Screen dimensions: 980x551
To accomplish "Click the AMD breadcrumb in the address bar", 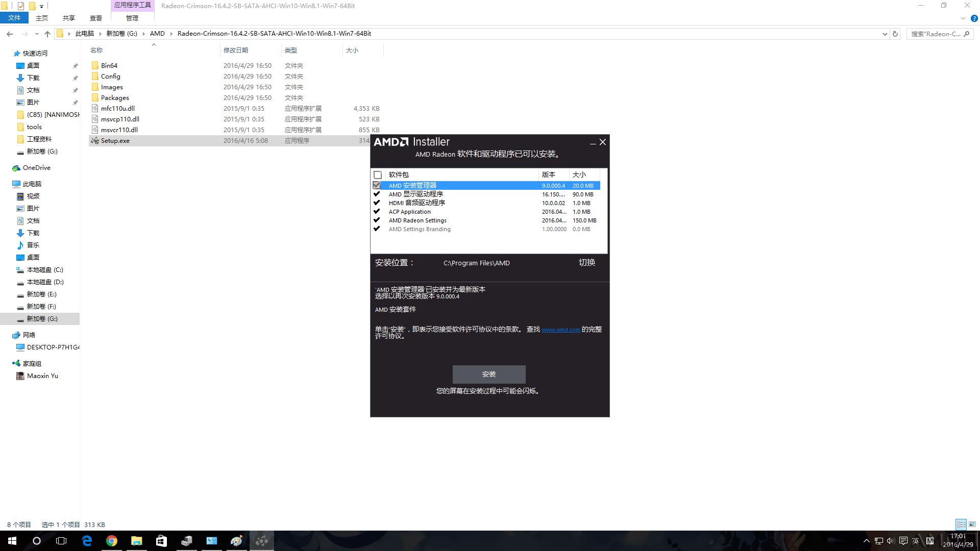I will click(x=157, y=34).
